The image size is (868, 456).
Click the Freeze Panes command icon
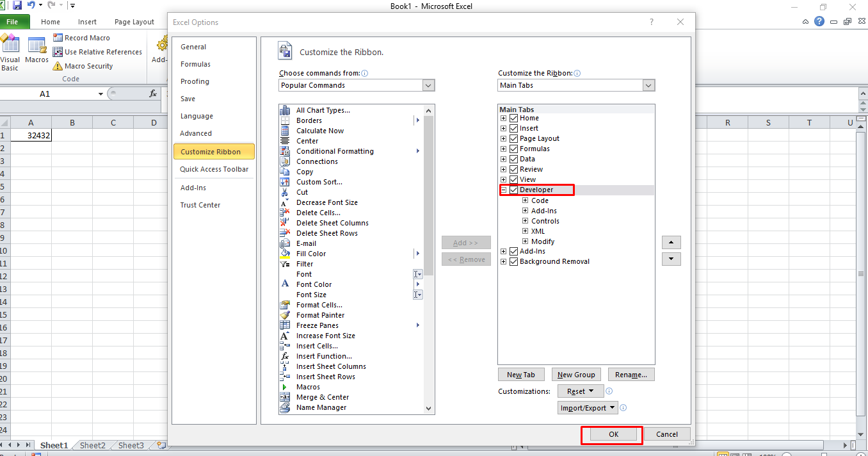(x=285, y=325)
